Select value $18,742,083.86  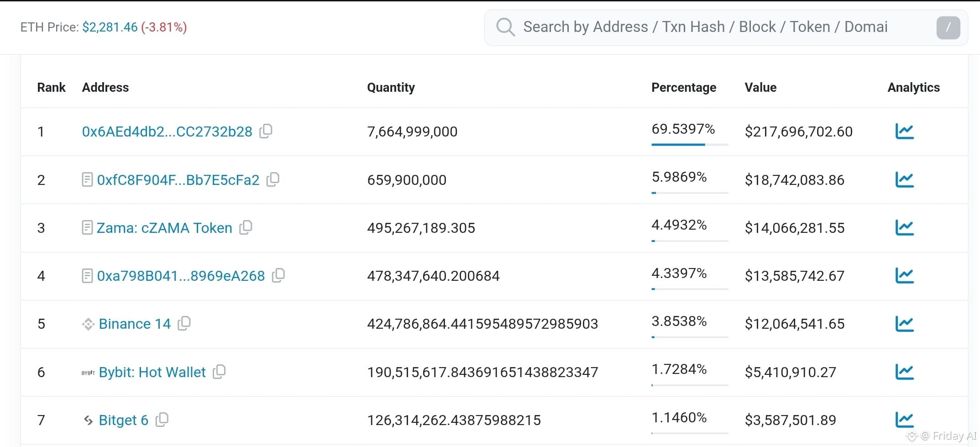point(795,180)
